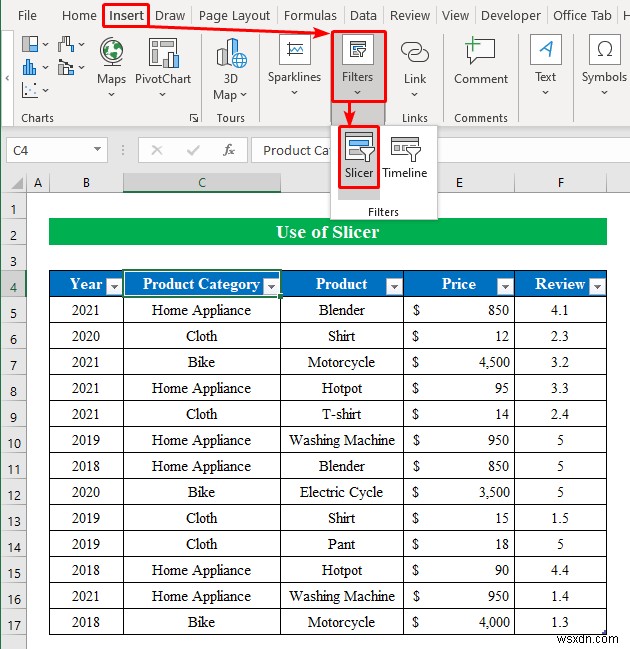Expand the Price filter dropdown
The image size is (630, 649).
pyautogui.click(x=505, y=286)
